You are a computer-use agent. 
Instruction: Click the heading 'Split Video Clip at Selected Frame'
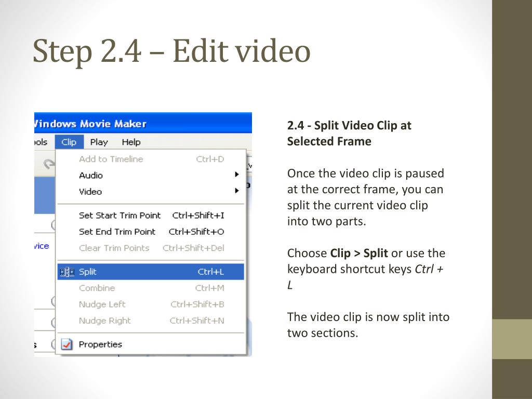point(349,134)
